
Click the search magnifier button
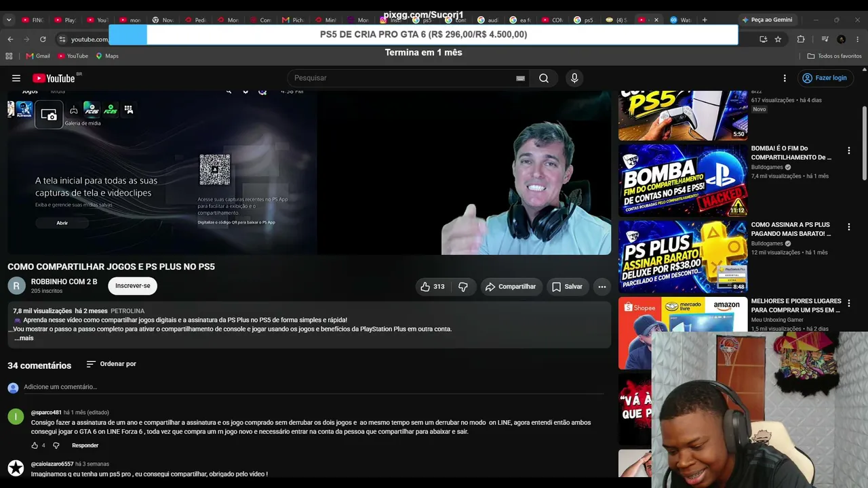[544, 78]
